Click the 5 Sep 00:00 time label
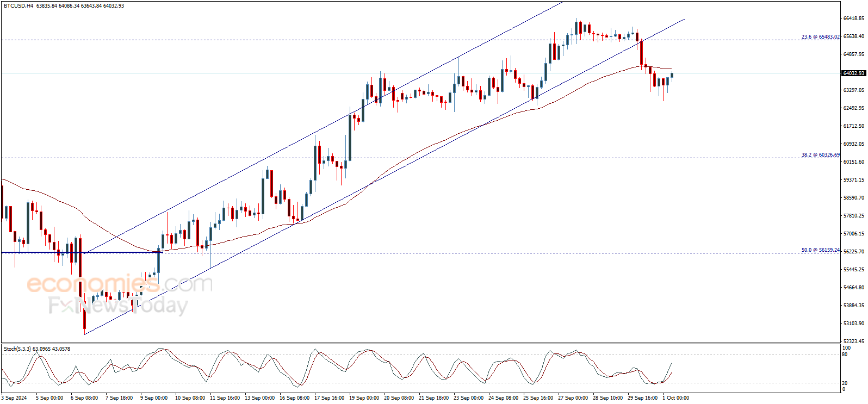This screenshot has width=868, height=404. point(49,398)
